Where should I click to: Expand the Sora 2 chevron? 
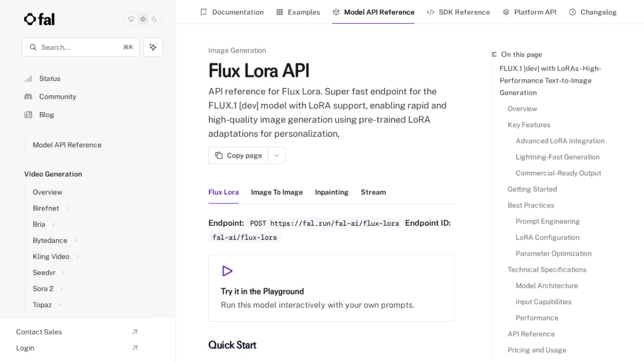pyautogui.click(x=61, y=289)
